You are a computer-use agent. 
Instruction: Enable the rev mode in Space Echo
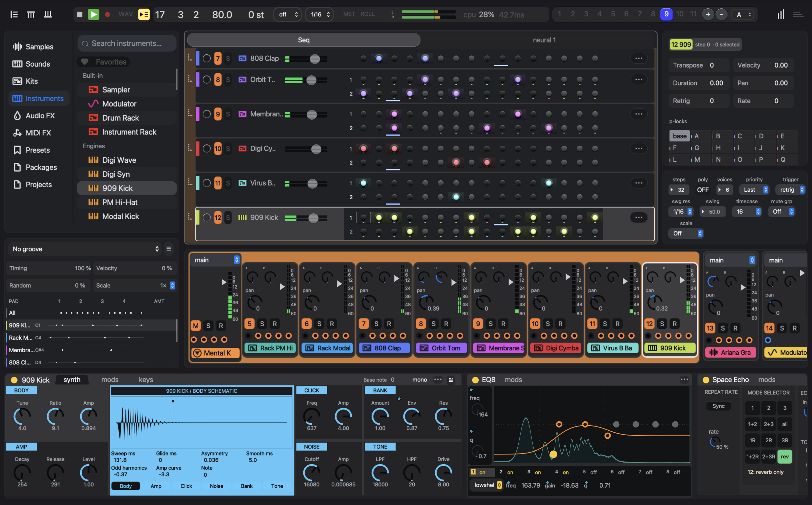click(x=785, y=456)
